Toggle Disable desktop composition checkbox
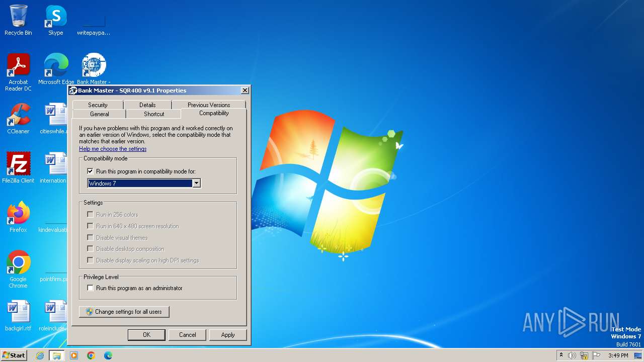 91,249
